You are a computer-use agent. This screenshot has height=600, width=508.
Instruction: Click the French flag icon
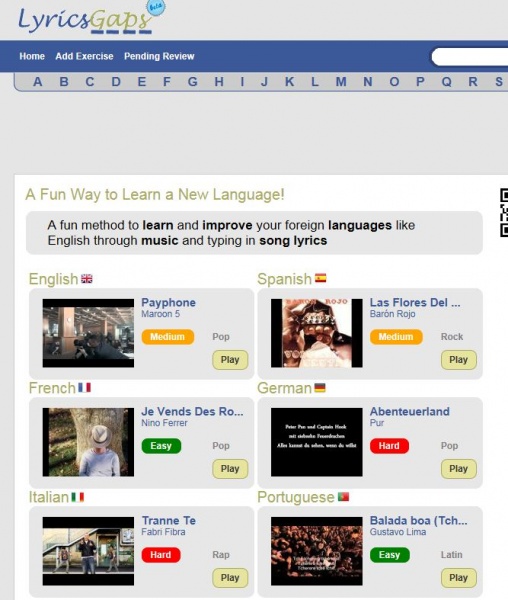(85, 388)
